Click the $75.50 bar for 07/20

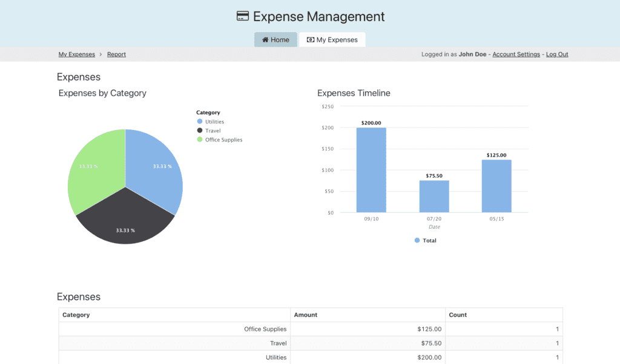(x=434, y=197)
